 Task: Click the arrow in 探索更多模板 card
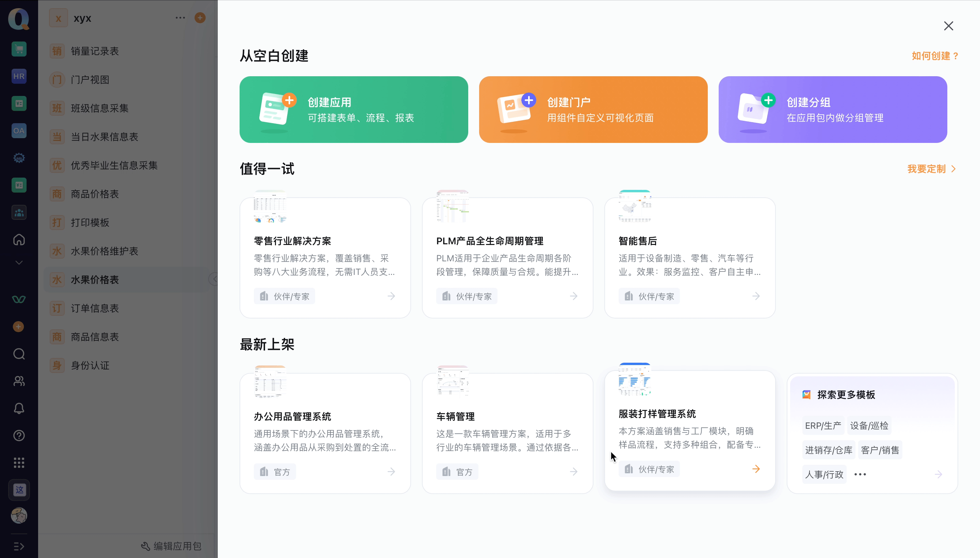(x=938, y=475)
